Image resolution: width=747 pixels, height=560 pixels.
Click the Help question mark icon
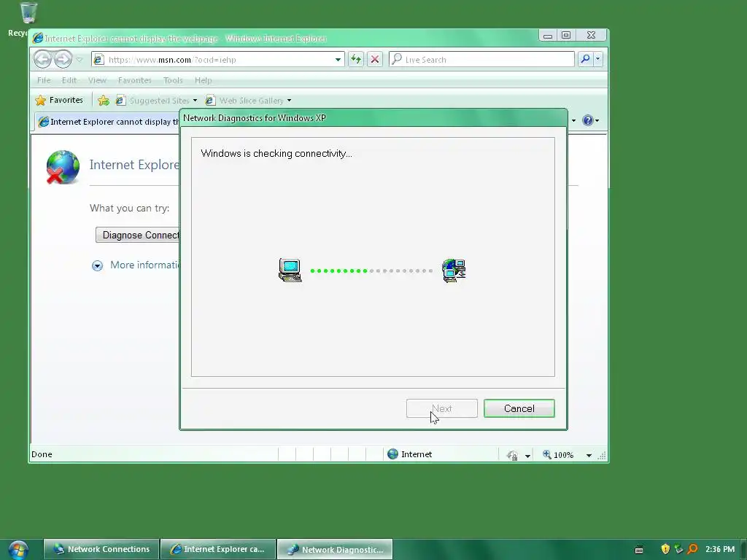click(588, 120)
